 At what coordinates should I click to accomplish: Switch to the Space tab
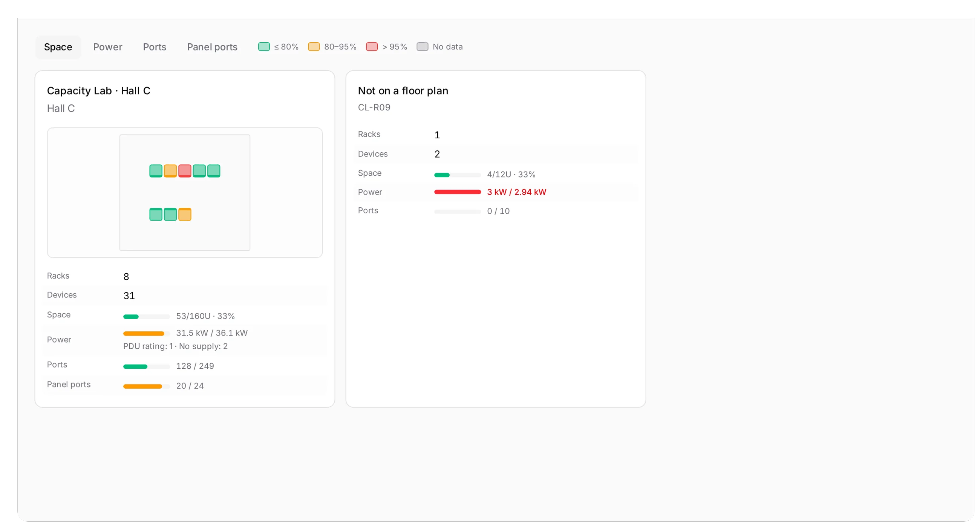[x=58, y=47]
